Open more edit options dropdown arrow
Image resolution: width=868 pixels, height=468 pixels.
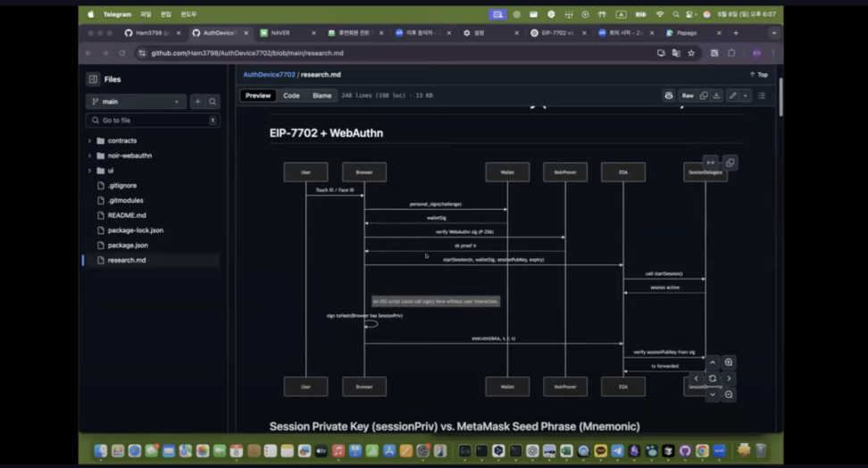click(x=745, y=96)
